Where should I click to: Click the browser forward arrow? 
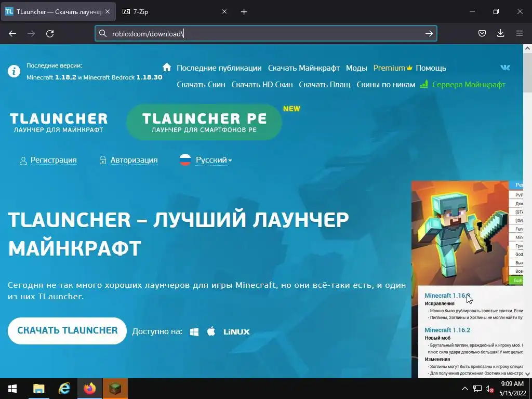(x=31, y=34)
